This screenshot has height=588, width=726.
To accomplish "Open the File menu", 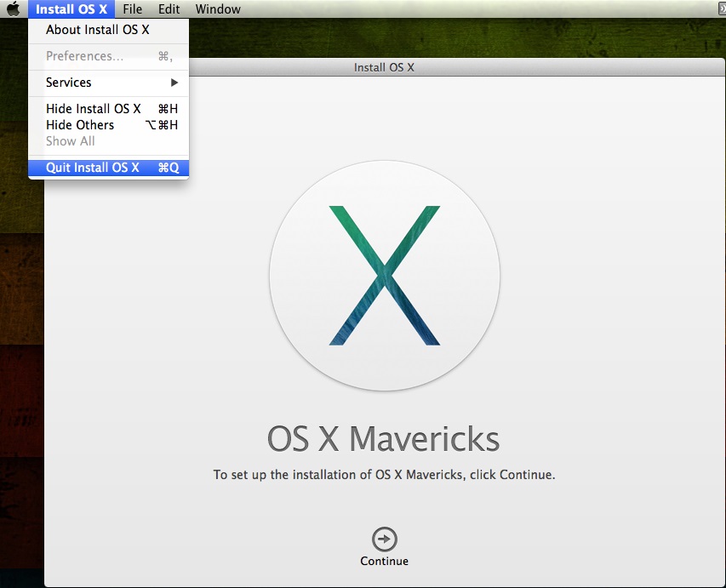I will coord(132,9).
